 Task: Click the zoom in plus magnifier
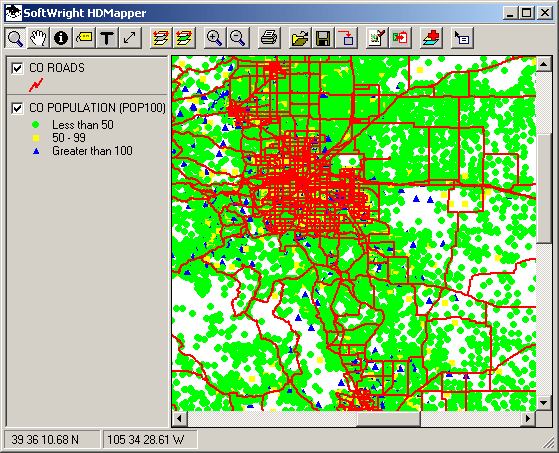215,38
